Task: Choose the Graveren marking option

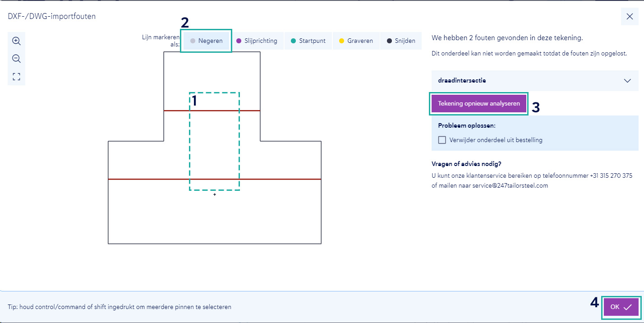Action: point(356,41)
